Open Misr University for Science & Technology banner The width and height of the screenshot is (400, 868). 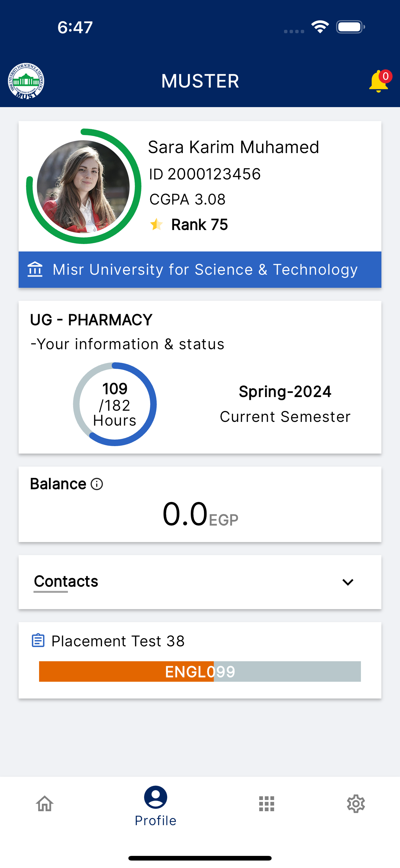(200, 269)
